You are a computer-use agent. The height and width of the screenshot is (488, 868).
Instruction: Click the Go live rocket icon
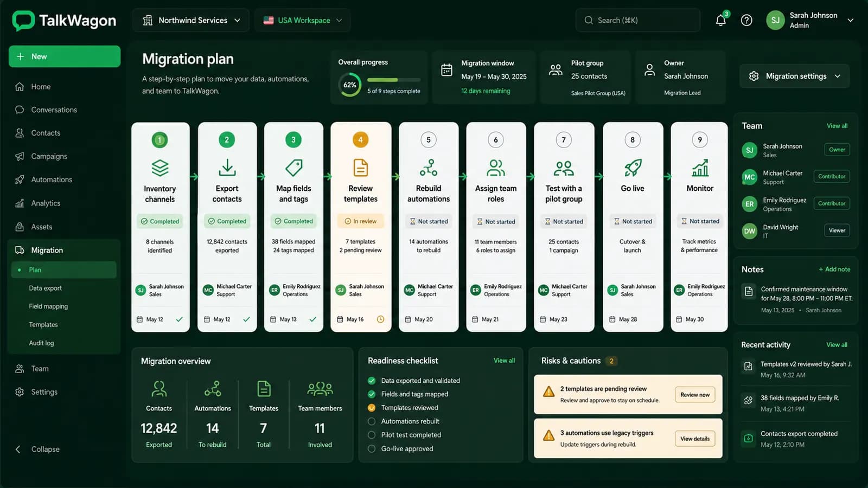point(633,168)
